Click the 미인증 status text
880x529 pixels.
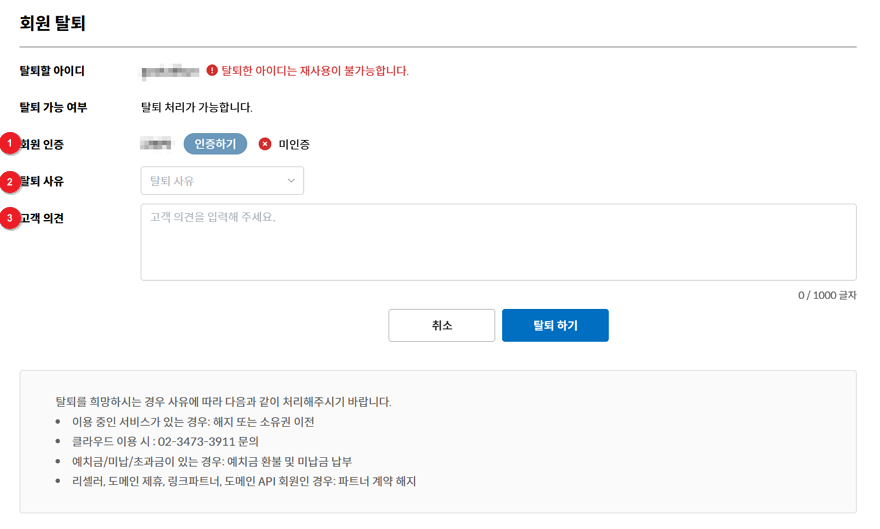click(x=294, y=144)
